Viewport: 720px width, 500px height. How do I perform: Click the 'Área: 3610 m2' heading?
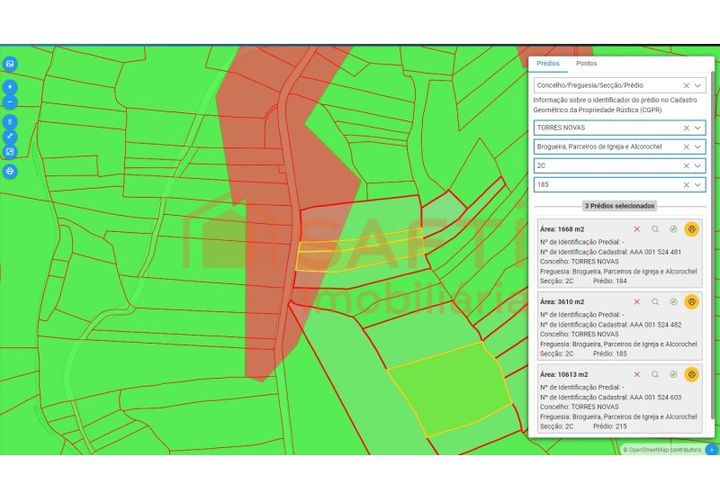pyautogui.click(x=562, y=302)
